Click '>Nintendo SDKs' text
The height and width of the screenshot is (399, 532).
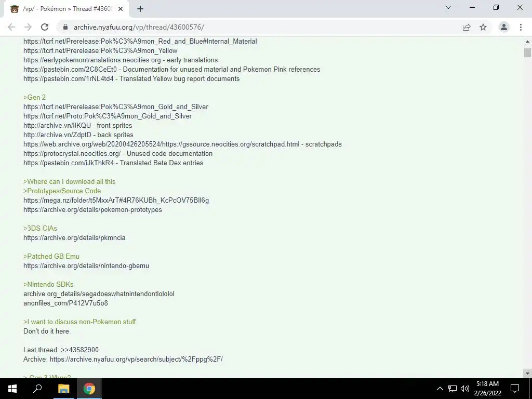[x=48, y=284]
